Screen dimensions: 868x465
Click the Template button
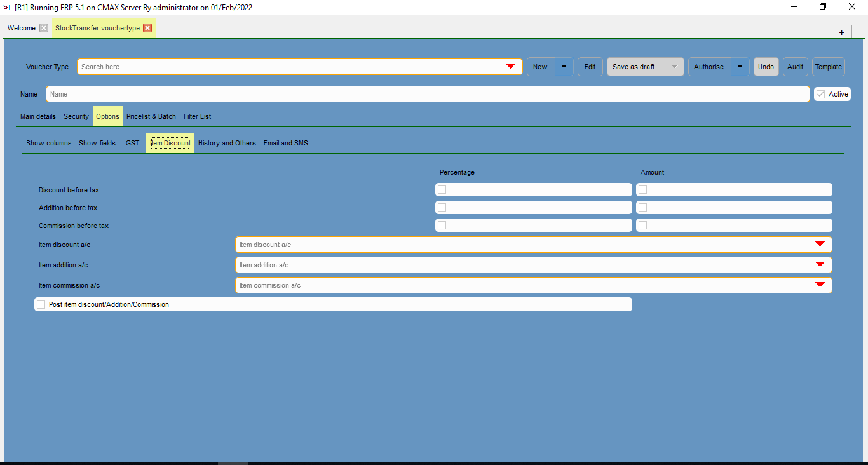coord(828,66)
